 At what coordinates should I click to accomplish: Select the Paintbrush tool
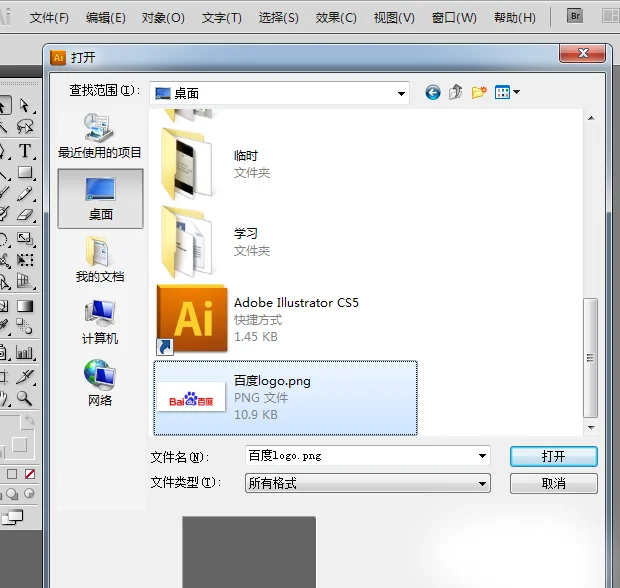pos(5,194)
